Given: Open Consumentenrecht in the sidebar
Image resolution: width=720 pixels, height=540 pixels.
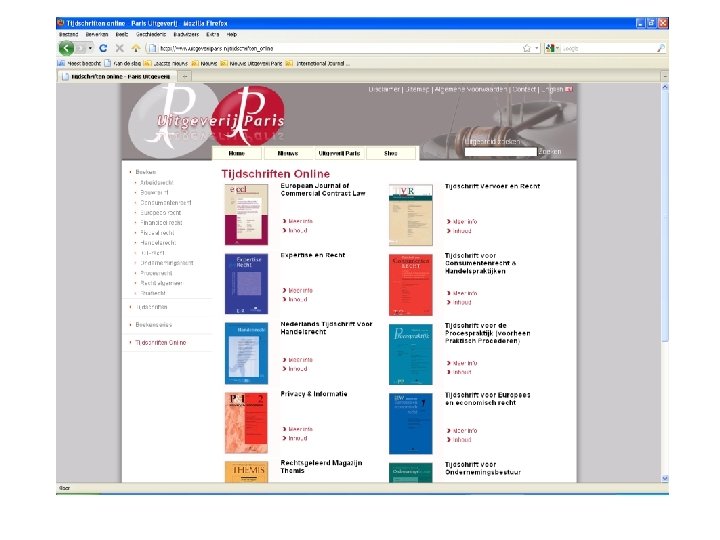Looking at the screenshot, I should pos(166,202).
